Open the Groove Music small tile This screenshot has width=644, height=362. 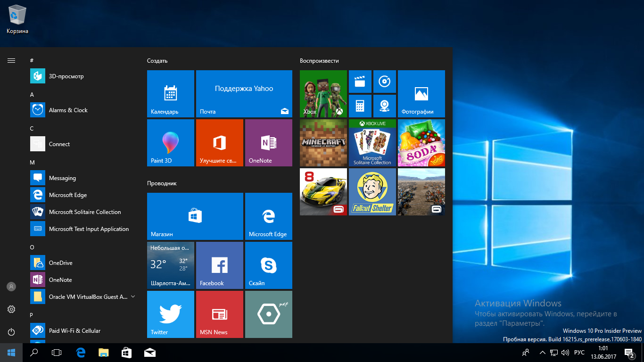pyautogui.click(x=385, y=82)
